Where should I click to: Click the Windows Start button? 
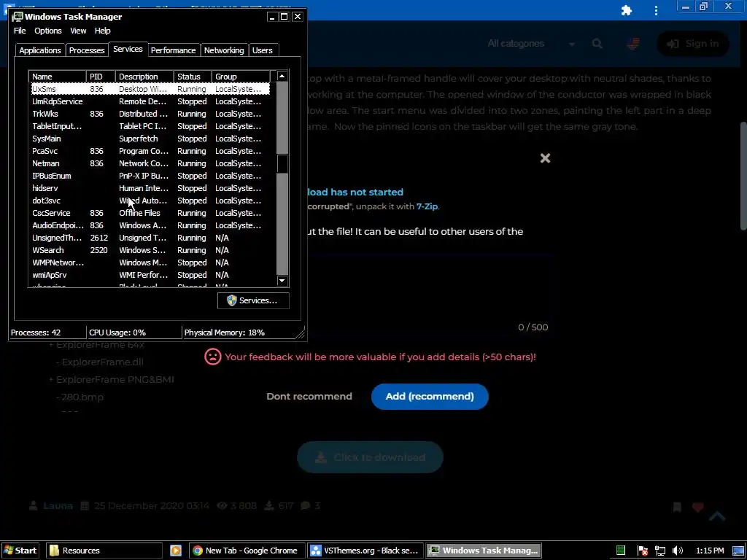[20, 551]
